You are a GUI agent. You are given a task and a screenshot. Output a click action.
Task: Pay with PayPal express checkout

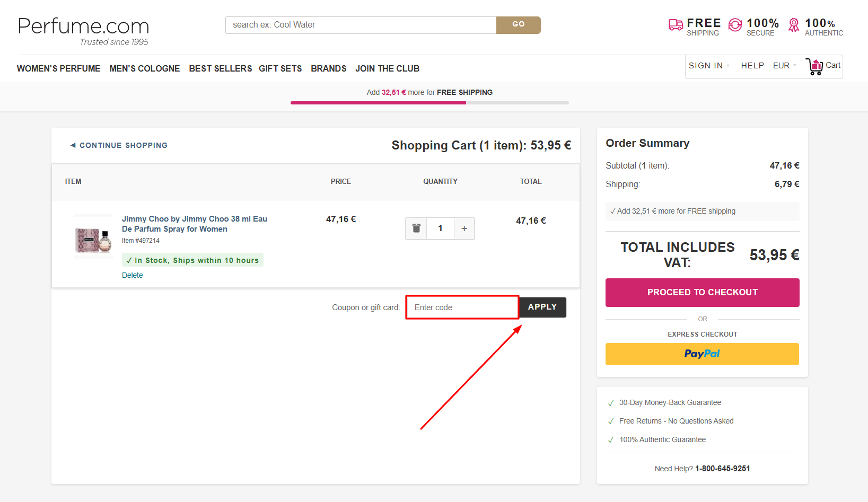click(x=702, y=354)
